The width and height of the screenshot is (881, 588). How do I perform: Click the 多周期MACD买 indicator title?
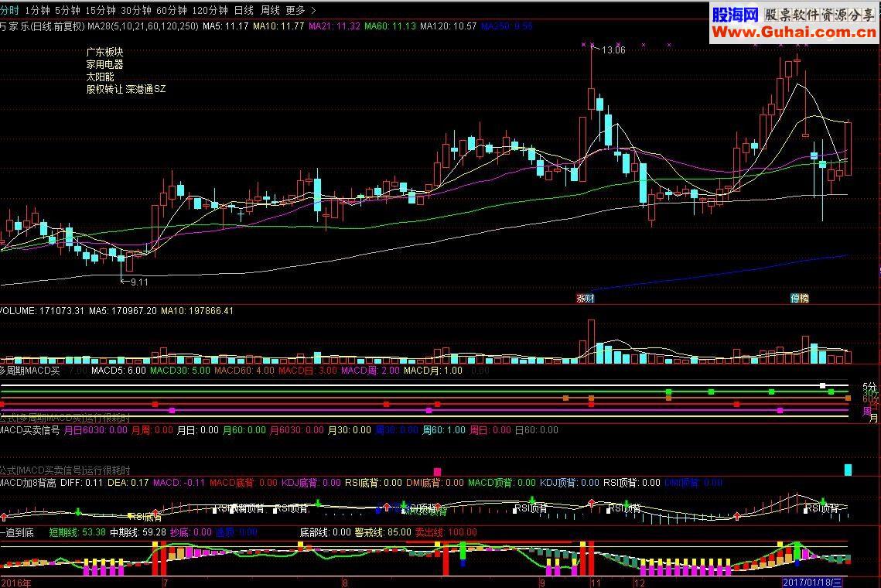29,371
